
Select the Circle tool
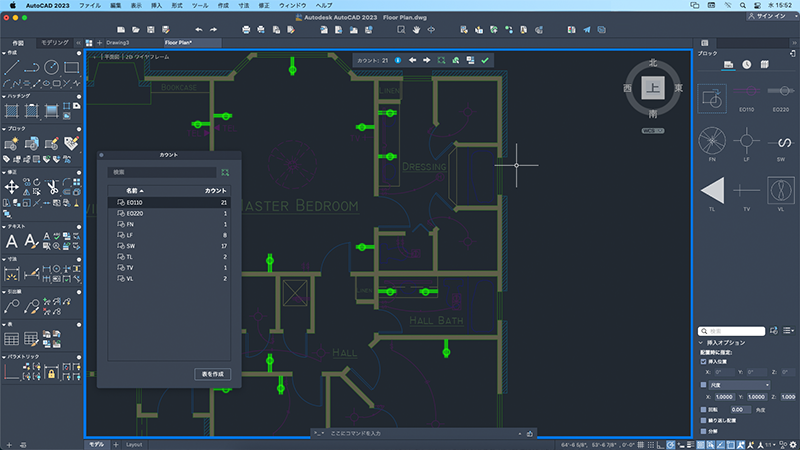tap(51, 67)
